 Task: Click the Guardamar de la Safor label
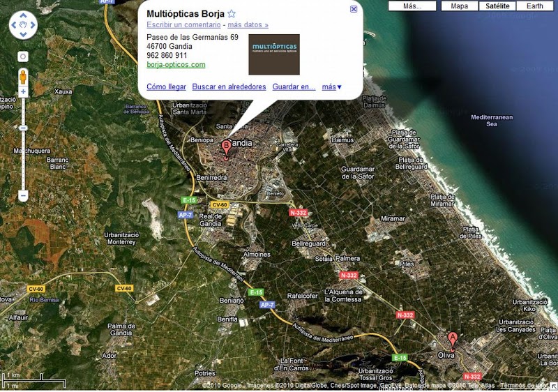pyautogui.click(x=358, y=172)
